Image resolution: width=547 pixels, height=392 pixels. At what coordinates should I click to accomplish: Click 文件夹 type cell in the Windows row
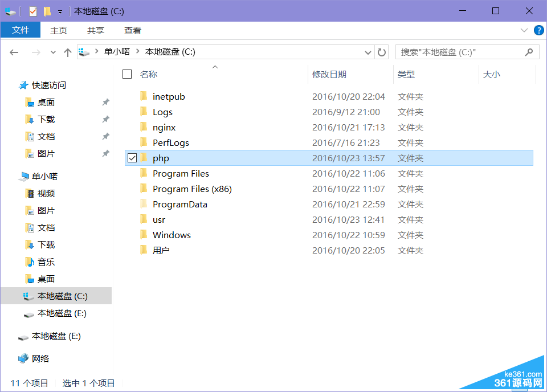410,235
